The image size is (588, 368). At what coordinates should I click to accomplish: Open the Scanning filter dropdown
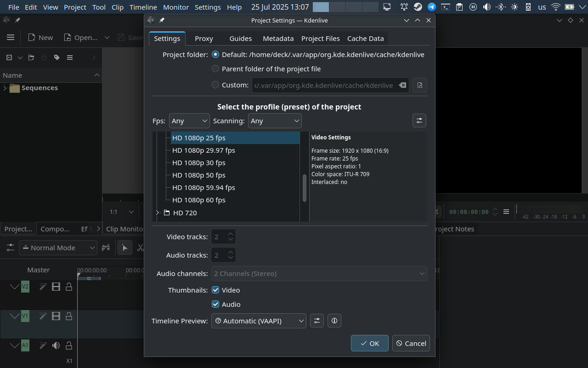tap(275, 121)
